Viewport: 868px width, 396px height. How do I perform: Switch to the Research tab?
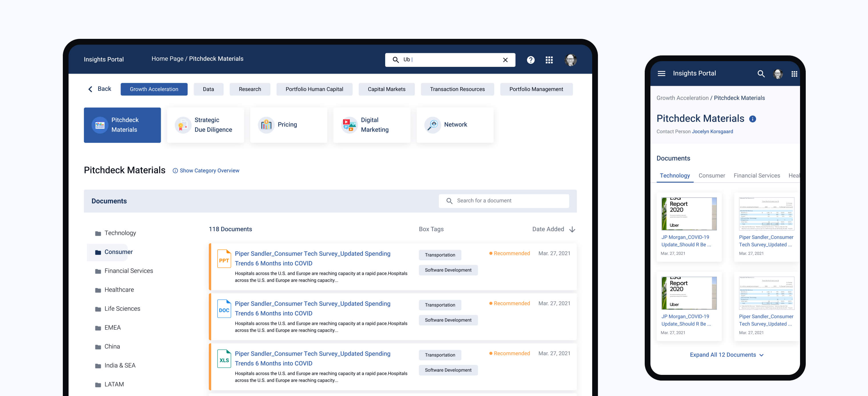point(250,89)
